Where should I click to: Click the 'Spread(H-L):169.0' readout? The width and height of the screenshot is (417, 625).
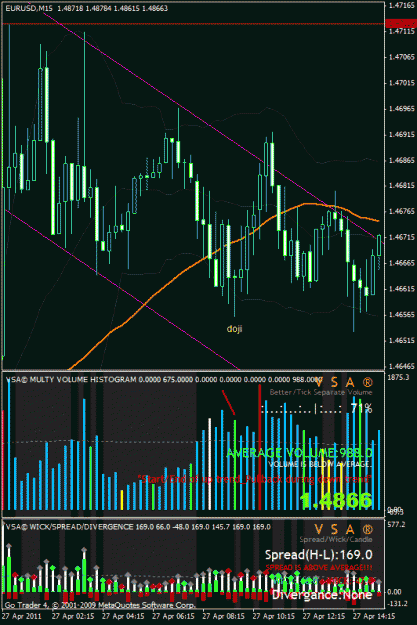click(x=319, y=555)
